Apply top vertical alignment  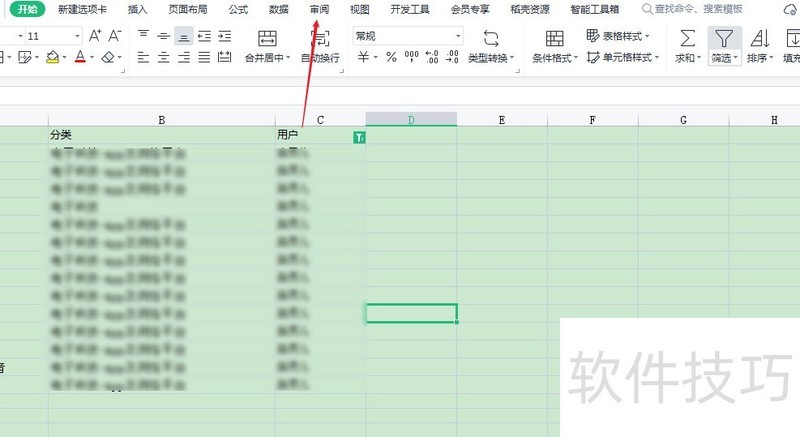[143, 36]
